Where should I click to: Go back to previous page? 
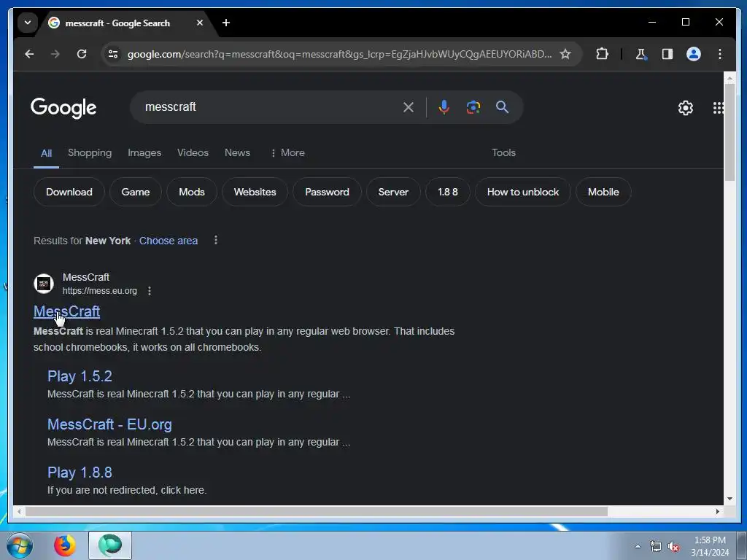click(x=29, y=54)
